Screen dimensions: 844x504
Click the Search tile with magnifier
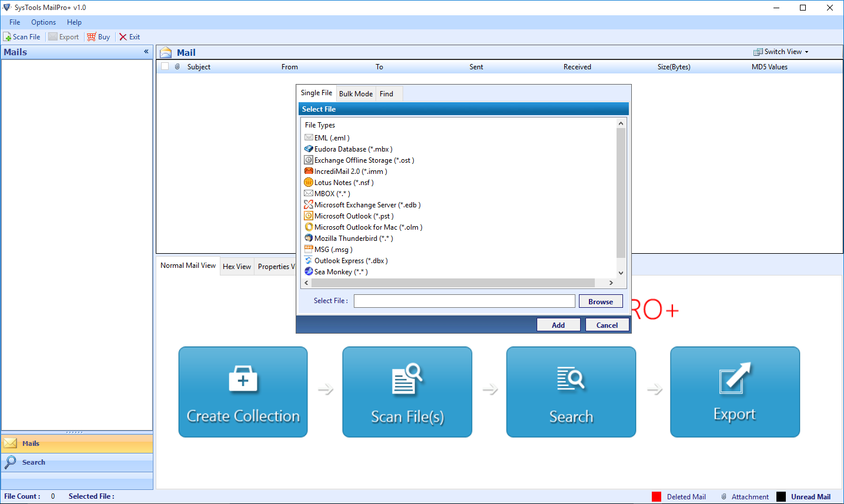(571, 392)
